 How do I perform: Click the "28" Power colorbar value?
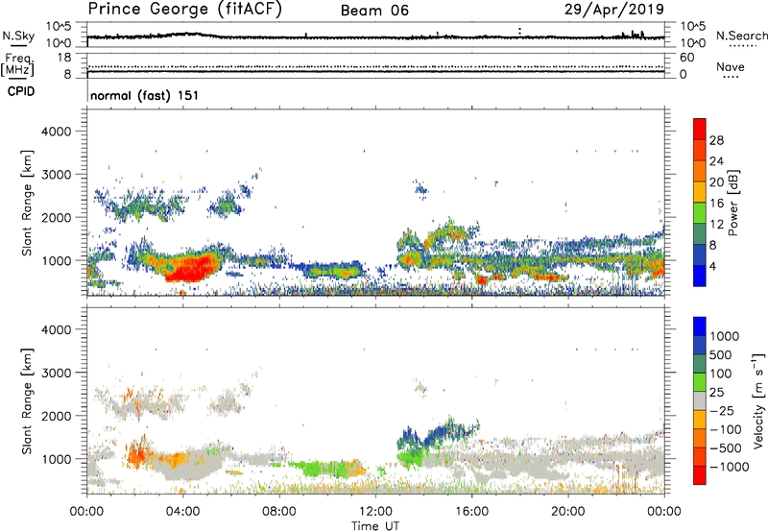tap(716, 140)
